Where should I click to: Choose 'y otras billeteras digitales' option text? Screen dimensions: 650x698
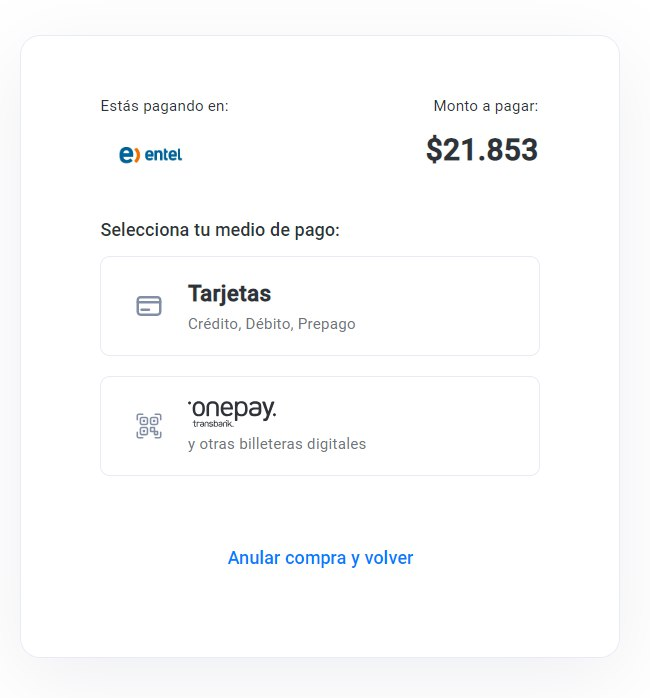pyautogui.click(x=277, y=444)
